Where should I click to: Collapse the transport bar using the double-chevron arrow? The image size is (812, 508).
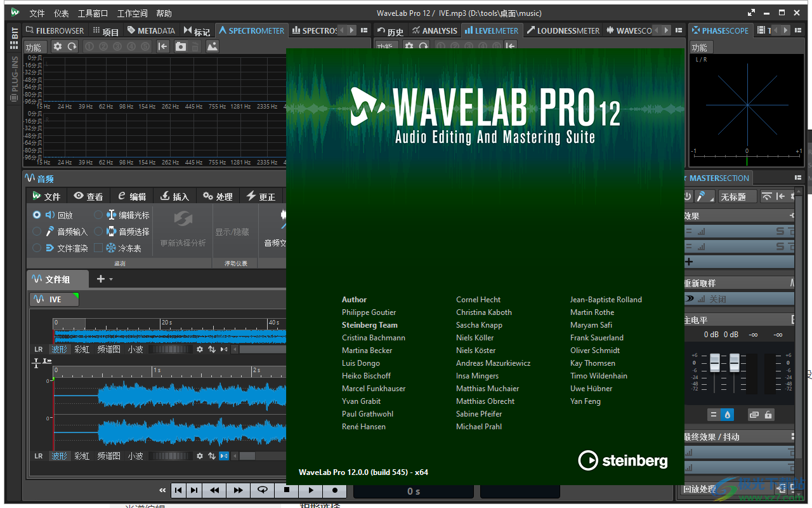[162, 490]
